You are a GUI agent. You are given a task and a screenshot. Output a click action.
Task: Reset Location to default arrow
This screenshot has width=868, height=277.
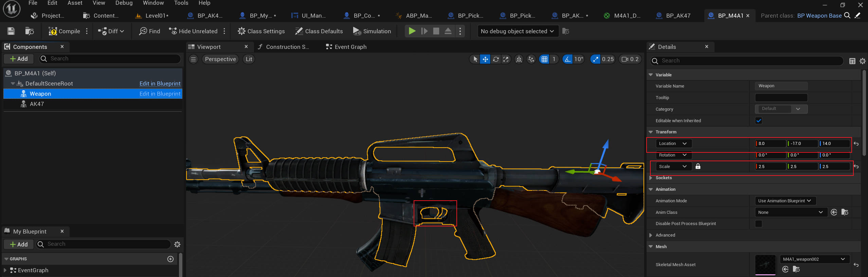click(856, 144)
